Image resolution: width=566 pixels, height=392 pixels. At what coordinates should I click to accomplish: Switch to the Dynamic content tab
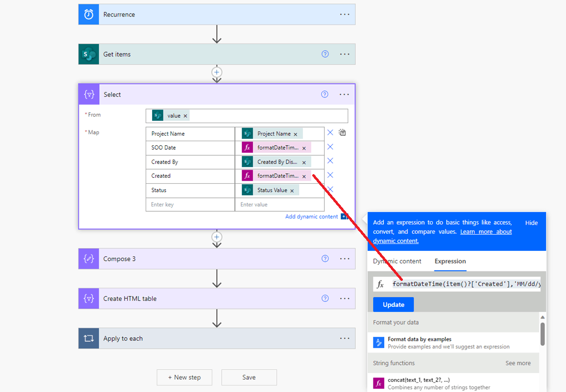click(x=397, y=261)
